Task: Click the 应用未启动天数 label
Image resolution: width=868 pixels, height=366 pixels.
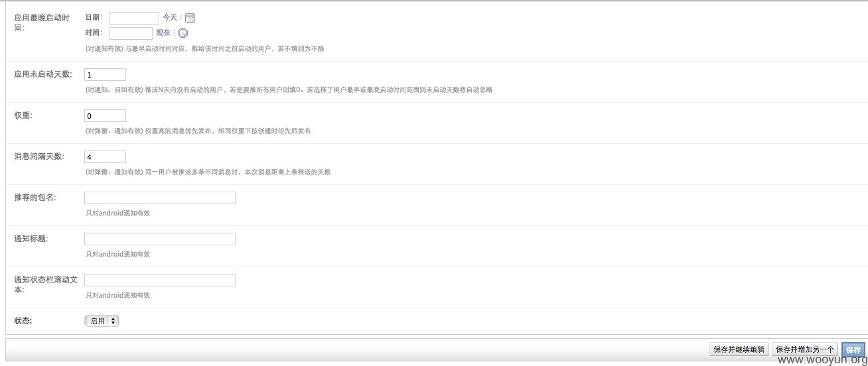Action: (43, 74)
